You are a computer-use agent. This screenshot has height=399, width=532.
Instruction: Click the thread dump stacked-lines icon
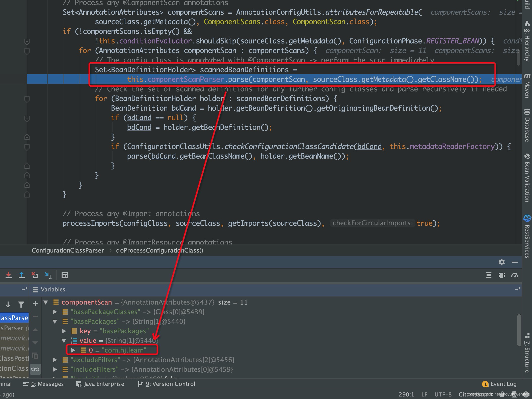(489, 275)
